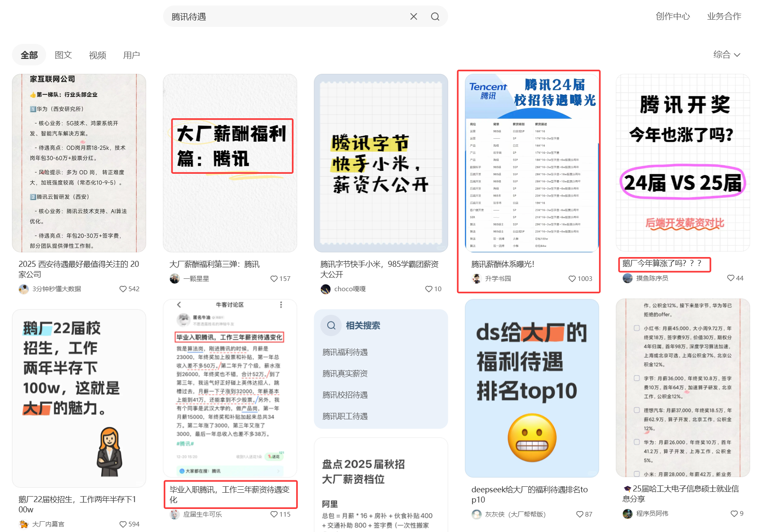
Task: Open the 鹅厂22届校招生 cover image
Action: (79, 398)
